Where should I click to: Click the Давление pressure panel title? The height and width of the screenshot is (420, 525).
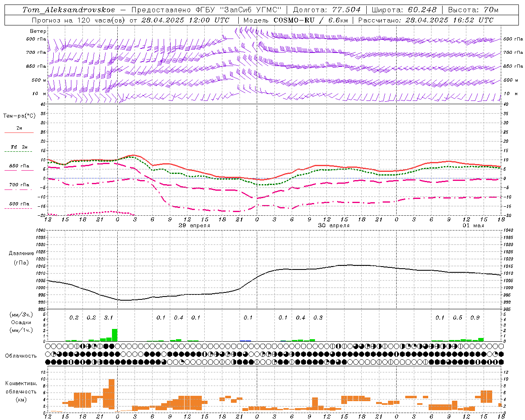point(21,253)
